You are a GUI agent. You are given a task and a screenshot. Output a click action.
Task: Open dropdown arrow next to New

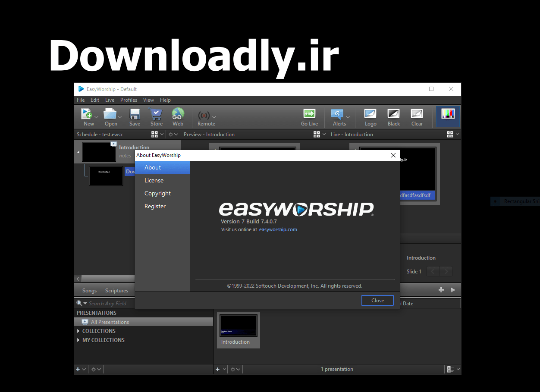[97, 117]
